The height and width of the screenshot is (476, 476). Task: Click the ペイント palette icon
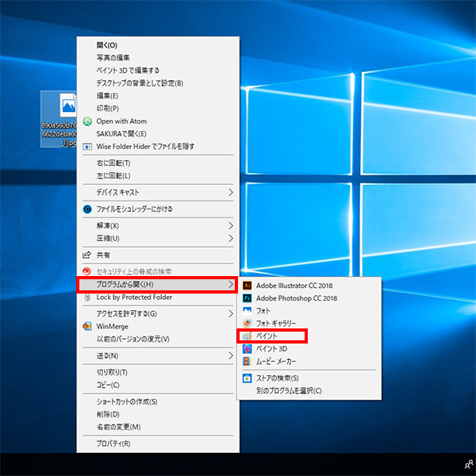pyautogui.click(x=247, y=336)
